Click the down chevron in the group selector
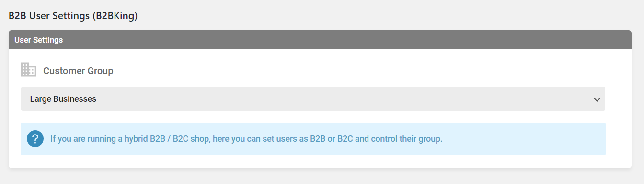Image resolution: width=644 pixels, height=184 pixels. [x=597, y=99]
